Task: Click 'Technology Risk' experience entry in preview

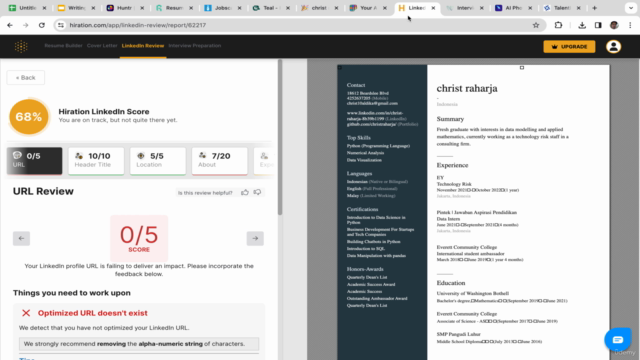Action: 454,184
